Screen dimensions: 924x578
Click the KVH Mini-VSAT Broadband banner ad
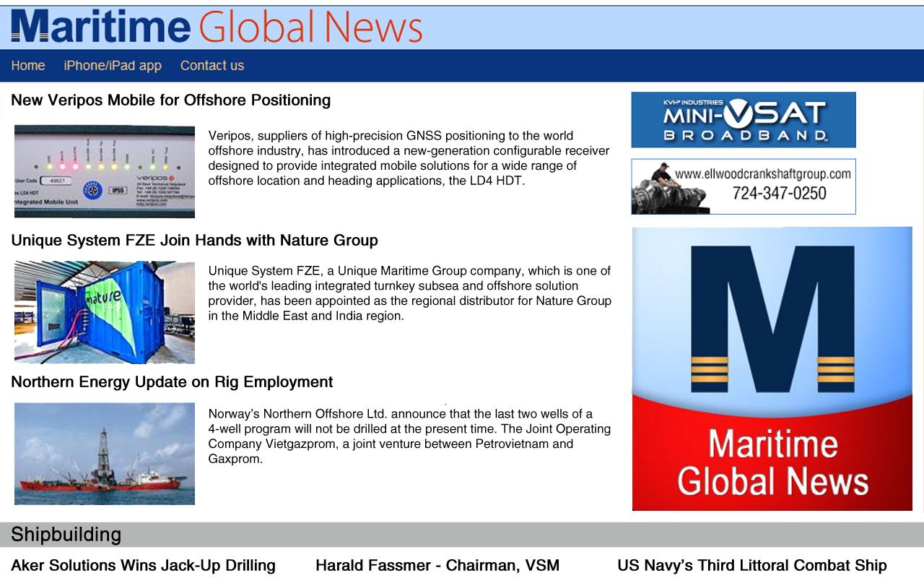click(x=744, y=120)
